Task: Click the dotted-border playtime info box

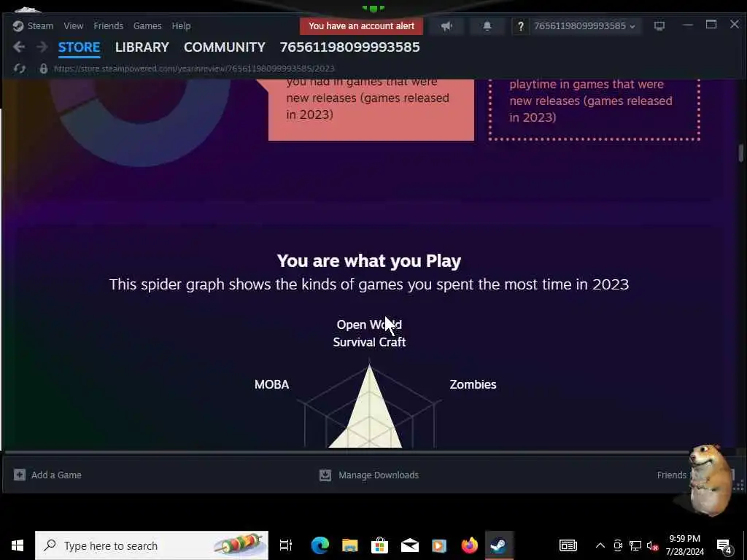Action: coord(595,109)
